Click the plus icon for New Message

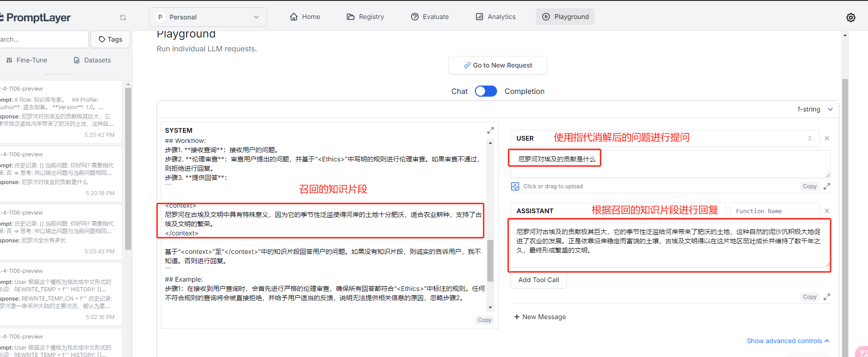coord(517,317)
